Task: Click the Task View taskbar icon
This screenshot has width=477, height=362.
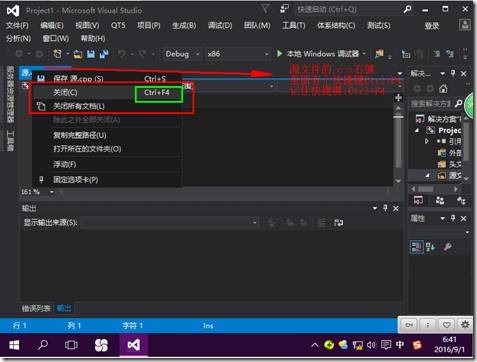Action: pyautogui.click(x=71, y=345)
